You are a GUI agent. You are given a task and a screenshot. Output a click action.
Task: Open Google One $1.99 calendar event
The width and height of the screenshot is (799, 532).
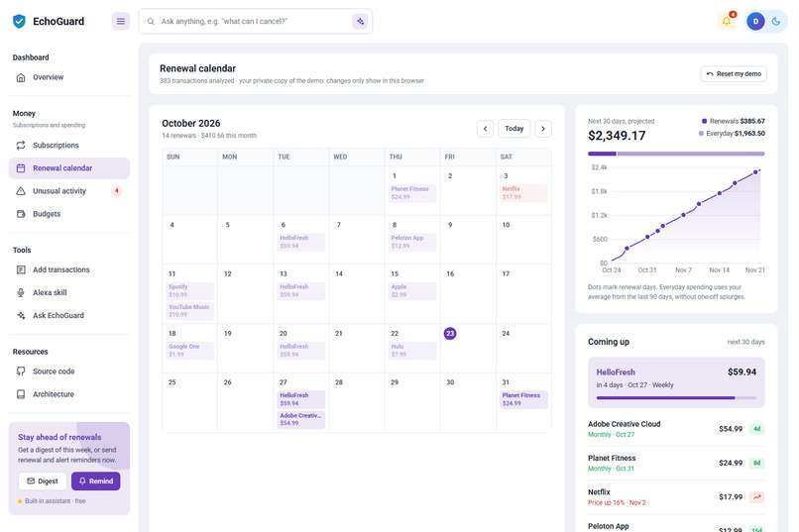pos(189,351)
